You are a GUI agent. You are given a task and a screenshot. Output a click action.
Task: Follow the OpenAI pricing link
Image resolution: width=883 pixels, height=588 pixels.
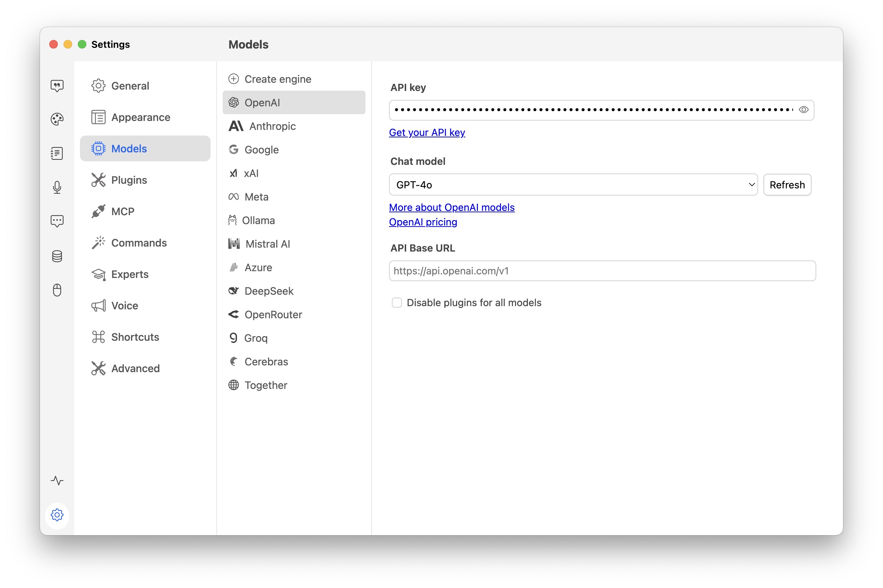point(423,222)
